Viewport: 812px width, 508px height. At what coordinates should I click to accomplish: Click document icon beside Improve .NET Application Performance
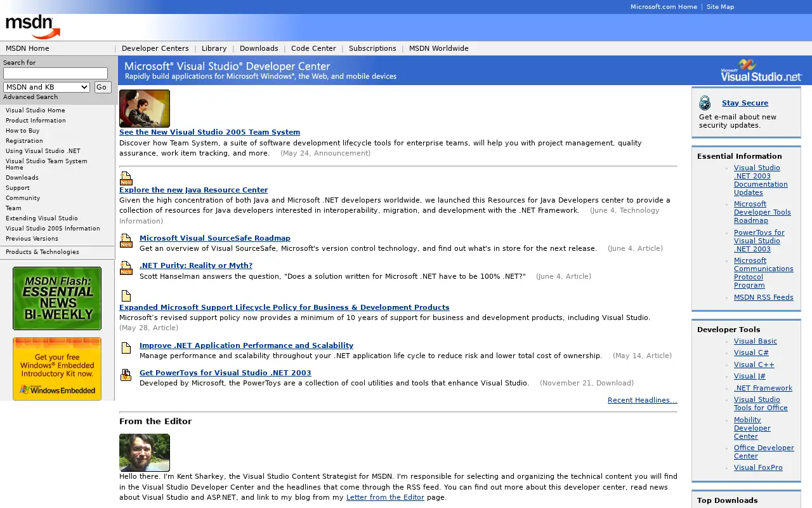[126, 348]
